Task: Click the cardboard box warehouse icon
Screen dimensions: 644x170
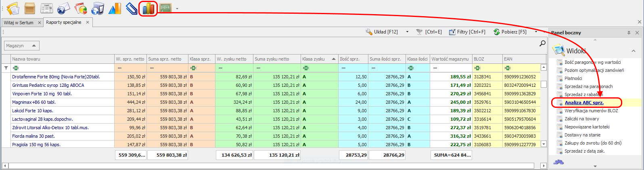Action: [30, 8]
